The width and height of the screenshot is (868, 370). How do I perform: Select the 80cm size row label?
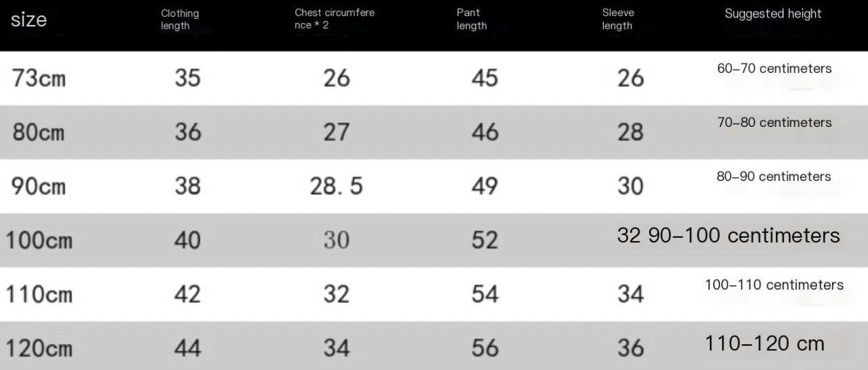click(x=39, y=132)
